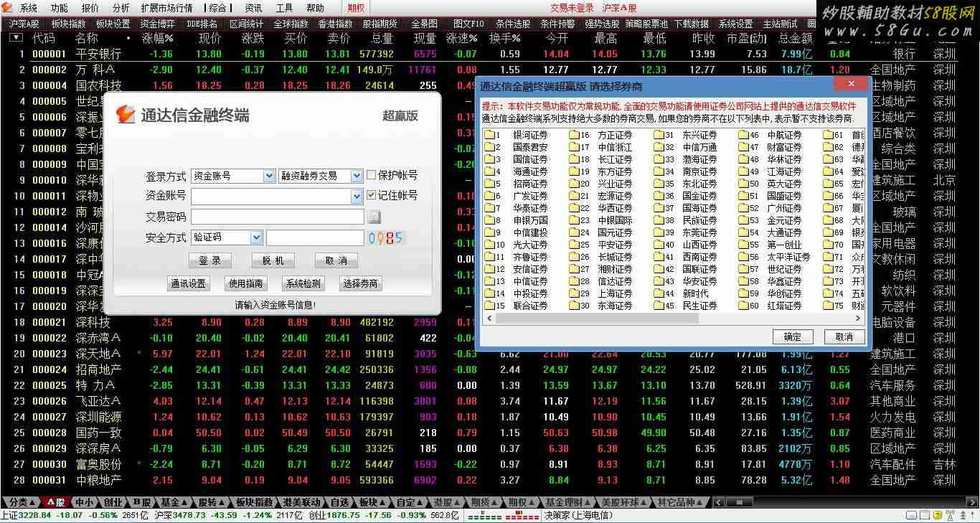Click the 交易密码 password field
Image resolution: width=980 pixels, height=523 pixels.
click(x=278, y=217)
